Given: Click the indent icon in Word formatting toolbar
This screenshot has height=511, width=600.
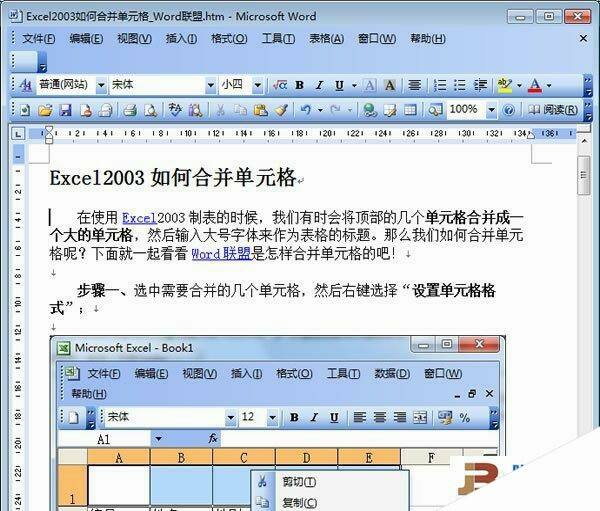Looking at the screenshot, I should point(480,85).
